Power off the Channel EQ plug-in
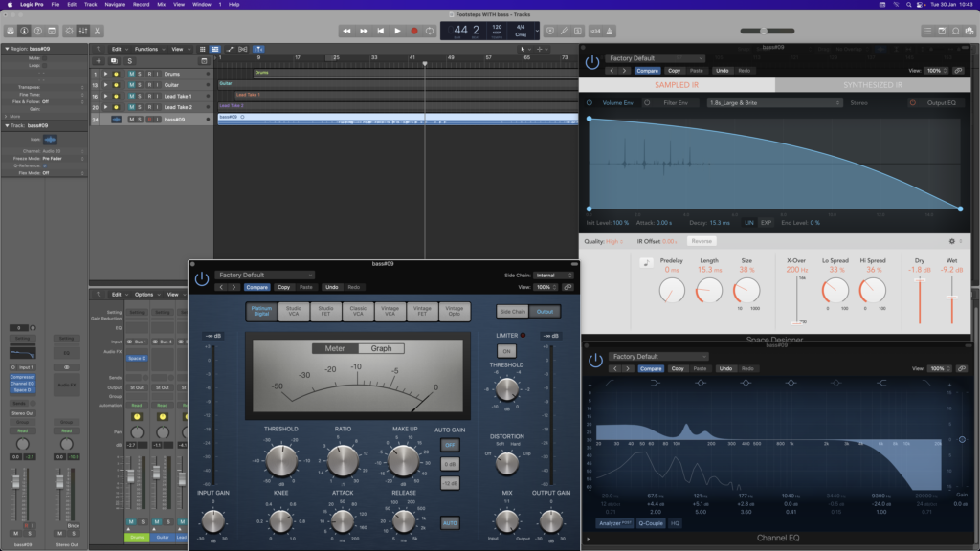Image resolution: width=980 pixels, height=551 pixels. pyautogui.click(x=595, y=361)
